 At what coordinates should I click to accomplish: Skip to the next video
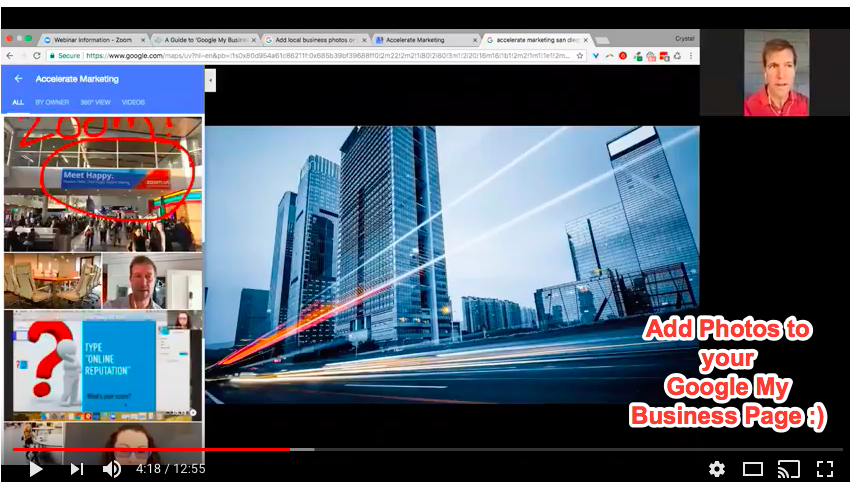pos(76,468)
